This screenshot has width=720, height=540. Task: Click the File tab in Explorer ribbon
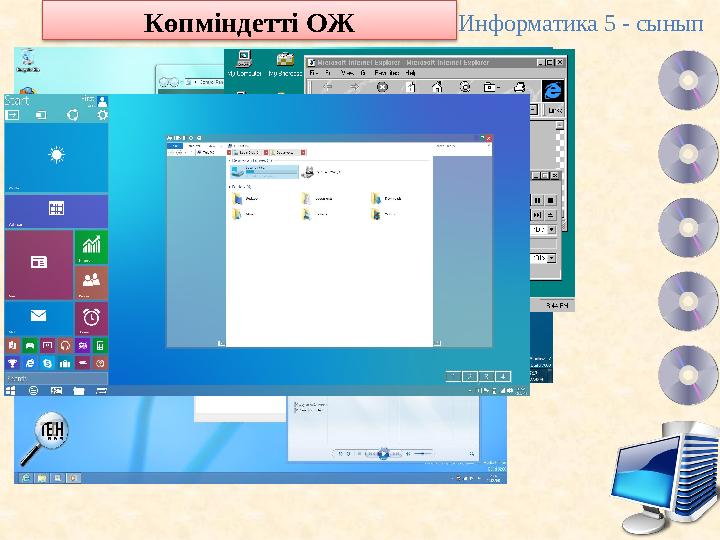[174, 146]
